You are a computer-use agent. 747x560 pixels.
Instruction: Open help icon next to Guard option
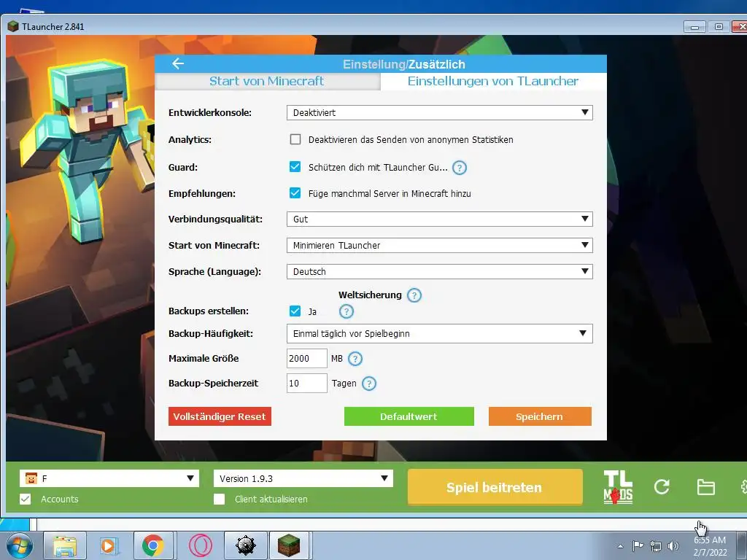tap(460, 168)
